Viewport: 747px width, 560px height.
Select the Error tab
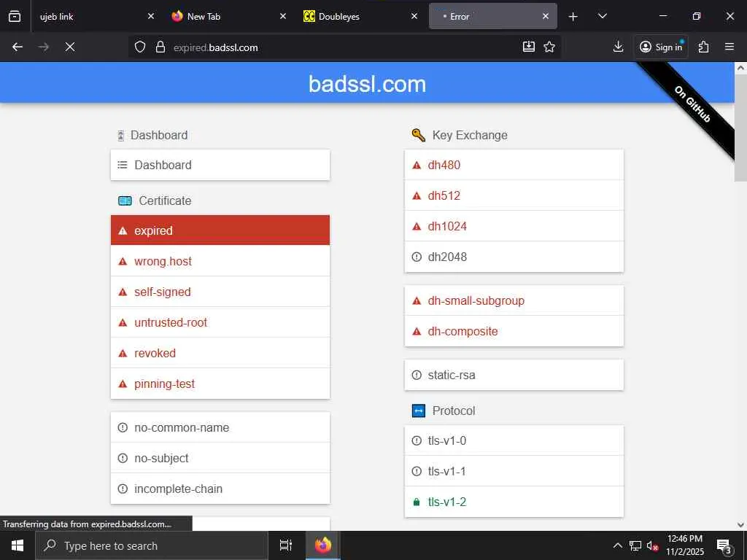493,16
